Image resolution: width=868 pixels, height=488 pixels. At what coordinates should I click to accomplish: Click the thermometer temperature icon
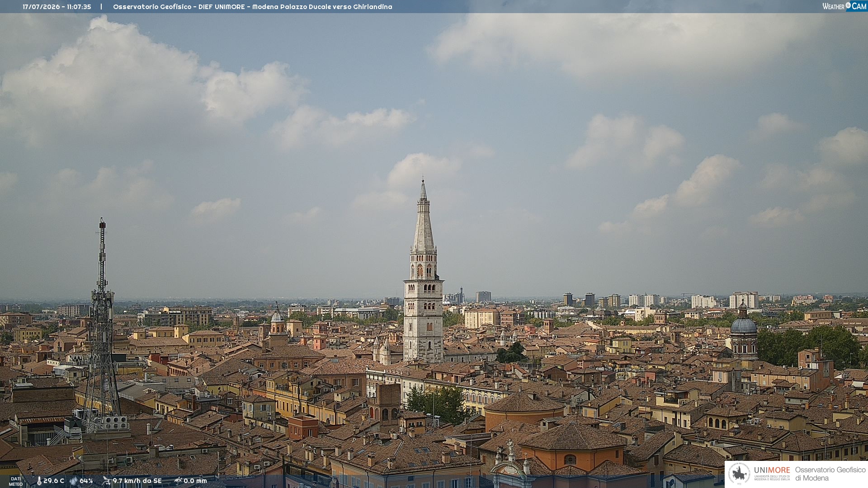coord(39,481)
